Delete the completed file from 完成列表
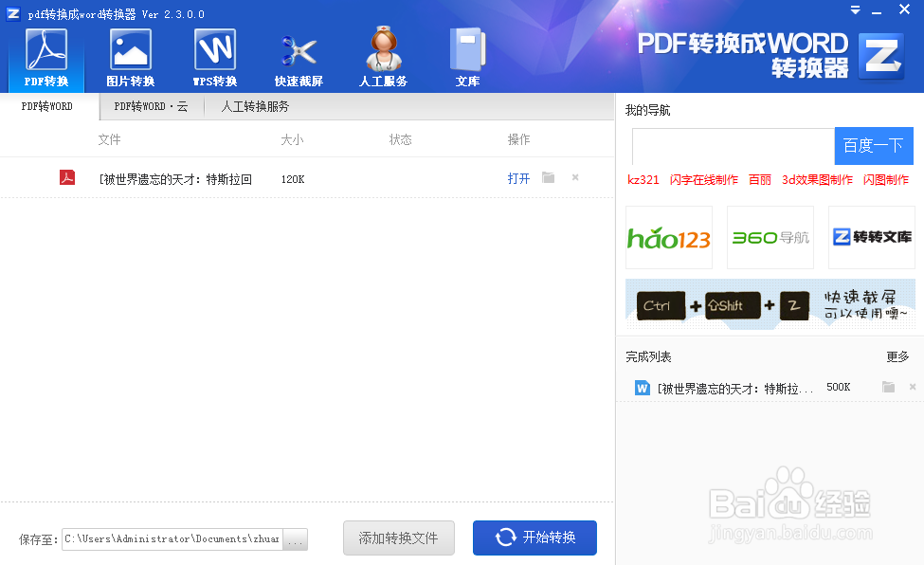Screen dimensions: 924x565 click(913, 386)
